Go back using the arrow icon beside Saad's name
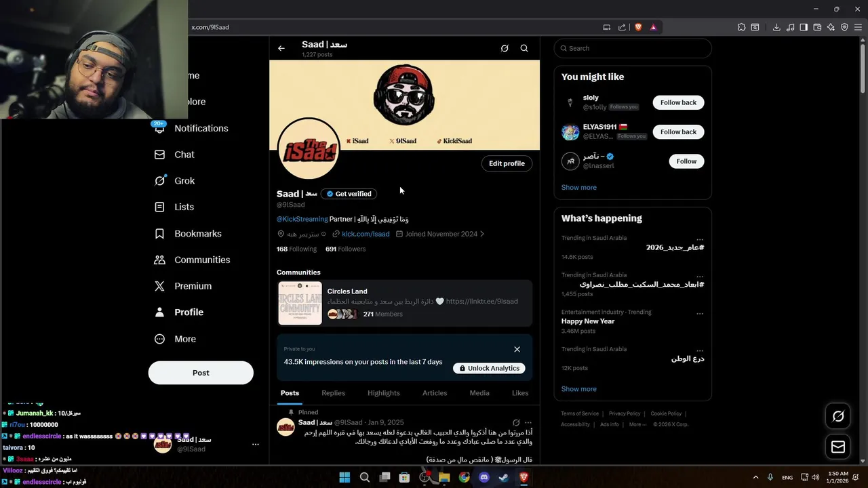868x488 pixels. pos(281,48)
